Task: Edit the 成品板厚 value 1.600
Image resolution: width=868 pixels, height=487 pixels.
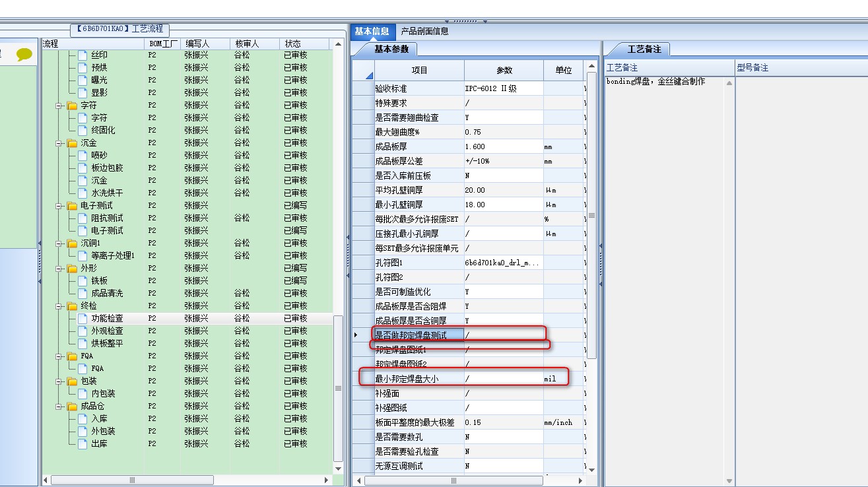Action: tap(504, 146)
